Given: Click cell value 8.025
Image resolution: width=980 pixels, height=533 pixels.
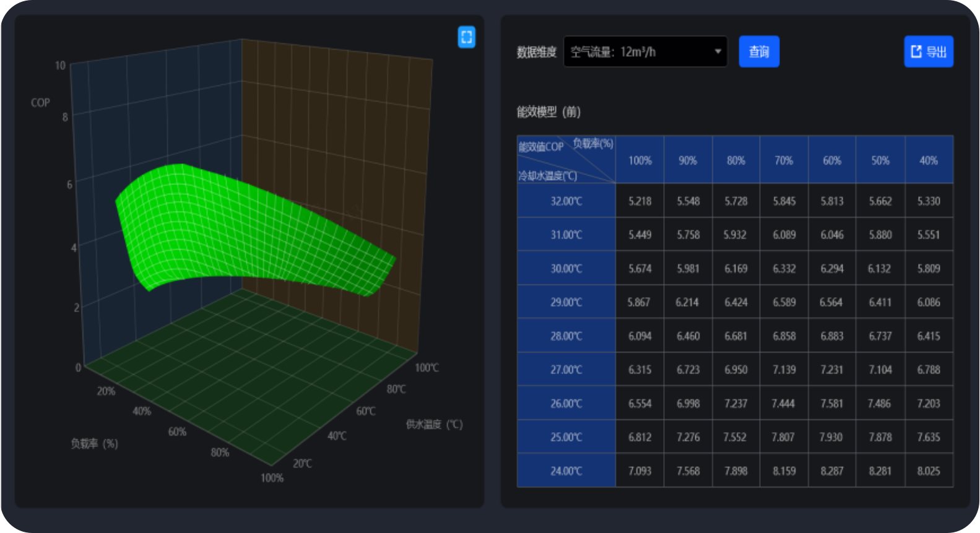Looking at the screenshot, I should tap(929, 470).
